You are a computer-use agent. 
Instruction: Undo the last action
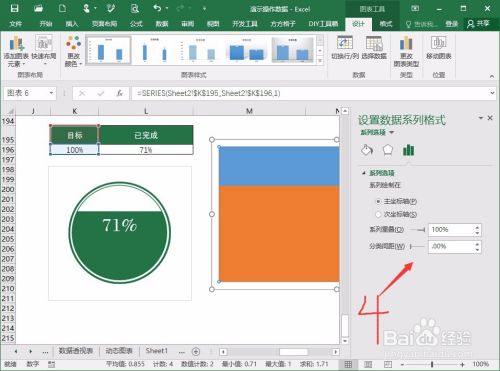coord(157,8)
